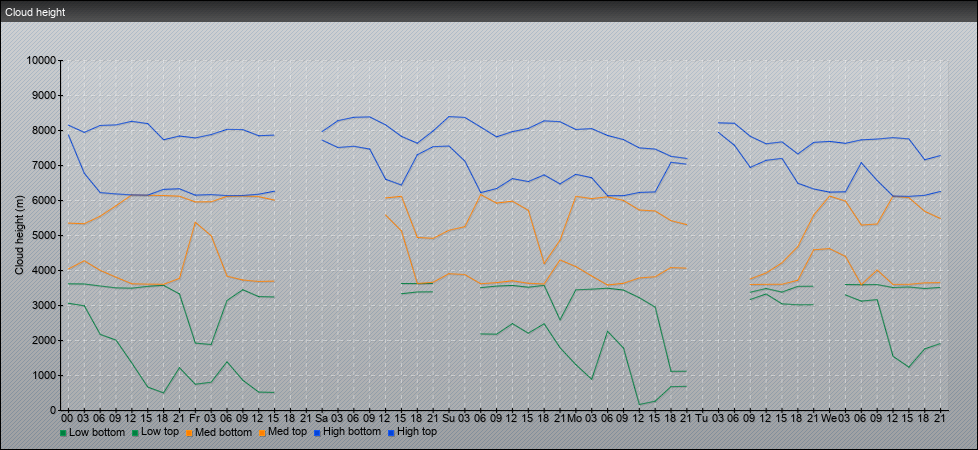Image resolution: width=978 pixels, height=450 pixels.
Task: Click the Cloud height panel title bar
Action: [489, 10]
